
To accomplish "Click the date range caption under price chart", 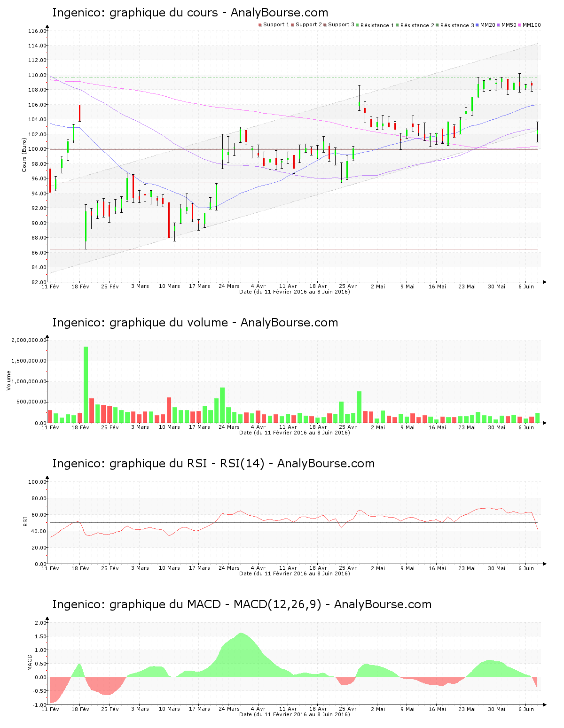I will click(295, 292).
